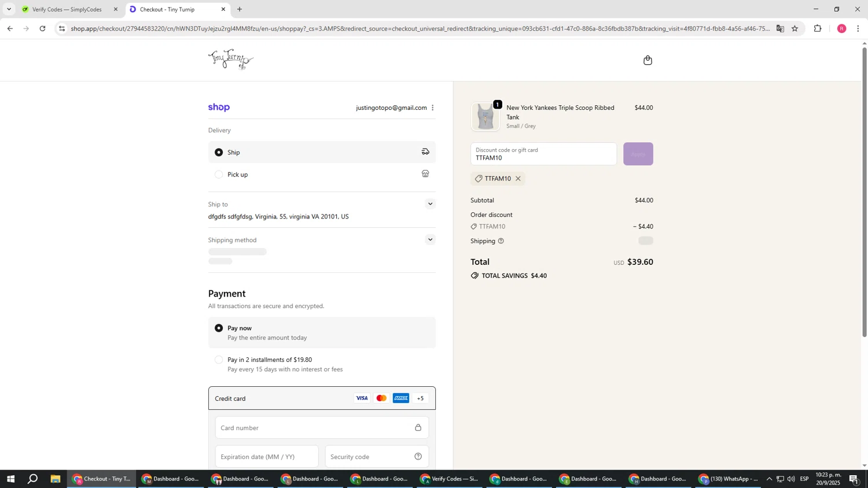Click the card number lock icon
868x488 pixels.
tap(418, 428)
